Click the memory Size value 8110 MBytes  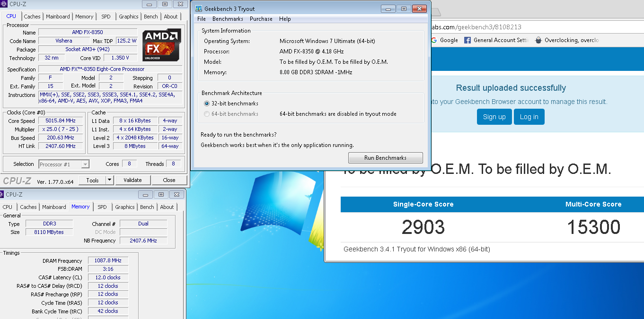[49, 232]
